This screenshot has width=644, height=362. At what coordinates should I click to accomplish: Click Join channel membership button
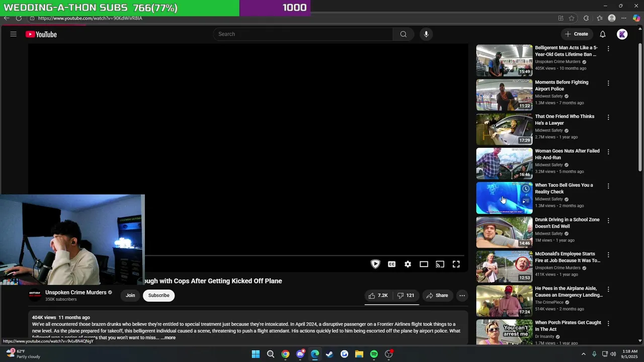pyautogui.click(x=130, y=296)
